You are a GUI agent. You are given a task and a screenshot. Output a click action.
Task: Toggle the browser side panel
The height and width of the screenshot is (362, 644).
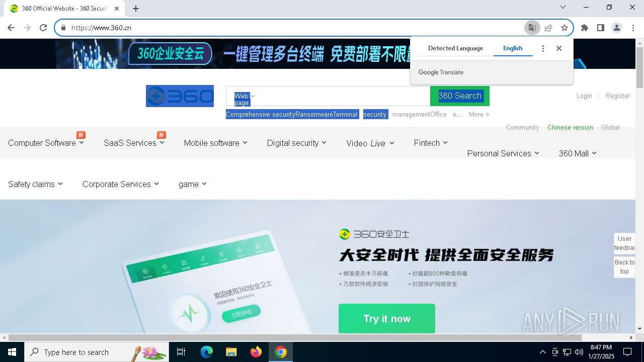(x=601, y=28)
